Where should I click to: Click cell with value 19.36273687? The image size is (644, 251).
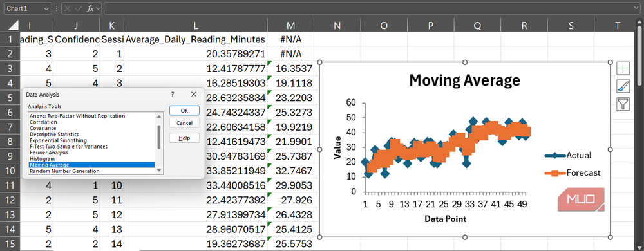tap(196, 245)
